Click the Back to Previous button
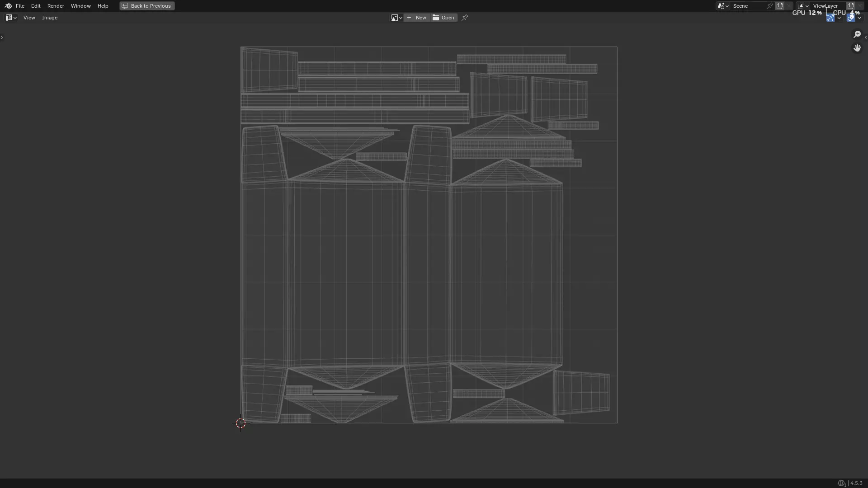Image resolution: width=868 pixels, height=488 pixels. coord(147,6)
